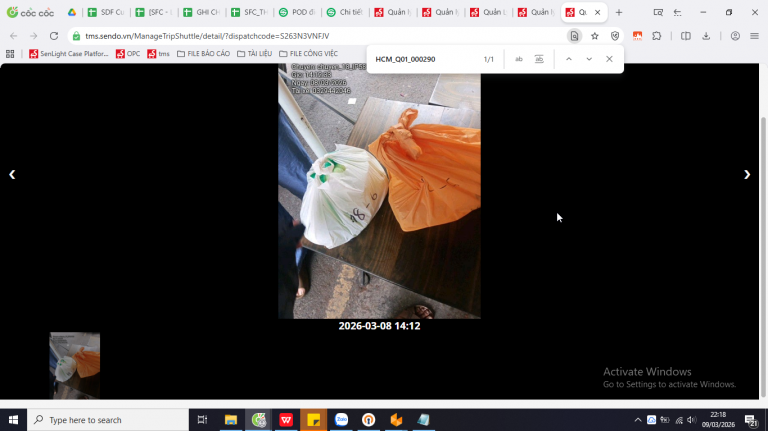The height and width of the screenshot is (431, 768).
Task: Expand TÀI LIỆU bookmark folder
Action: (x=254, y=54)
